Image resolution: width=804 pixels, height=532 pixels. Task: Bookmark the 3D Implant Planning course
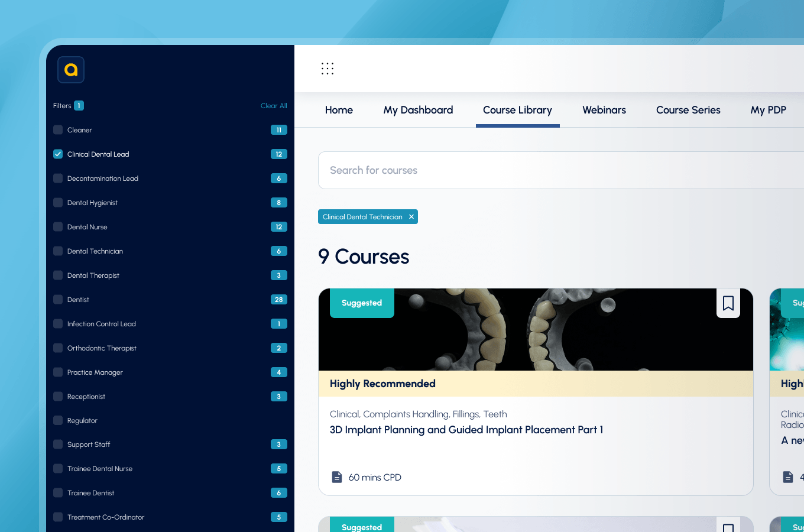pyautogui.click(x=728, y=303)
